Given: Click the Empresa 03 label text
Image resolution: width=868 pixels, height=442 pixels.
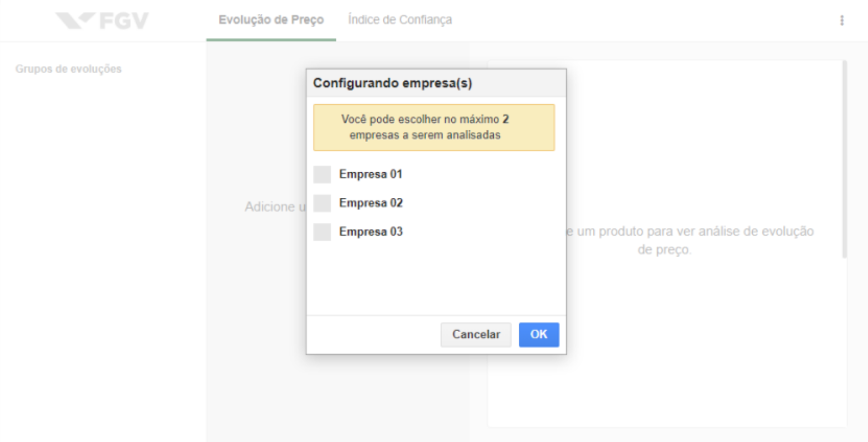Looking at the screenshot, I should tap(371, 232).
